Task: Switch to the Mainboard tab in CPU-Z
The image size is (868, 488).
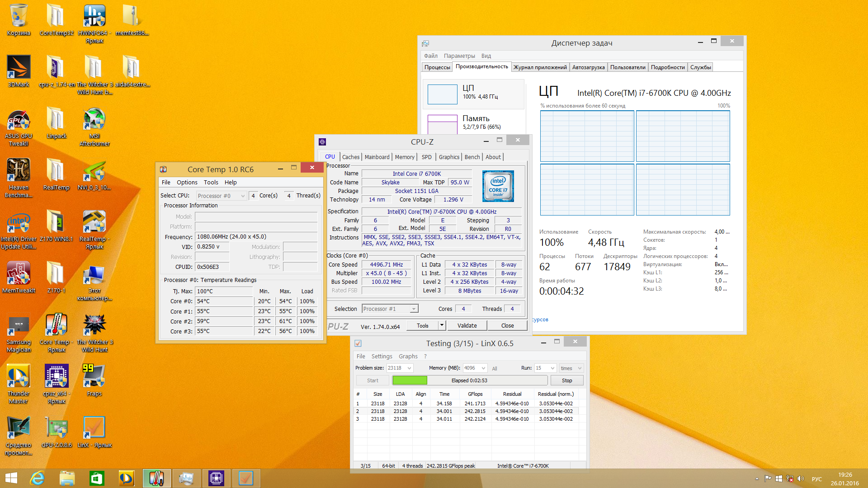Action: pyautogui.click(x=377, y=157)
